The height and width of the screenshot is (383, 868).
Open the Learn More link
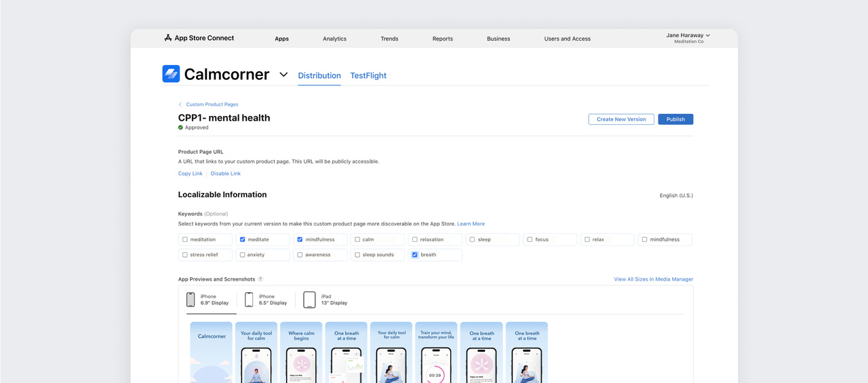click(471, 224)
